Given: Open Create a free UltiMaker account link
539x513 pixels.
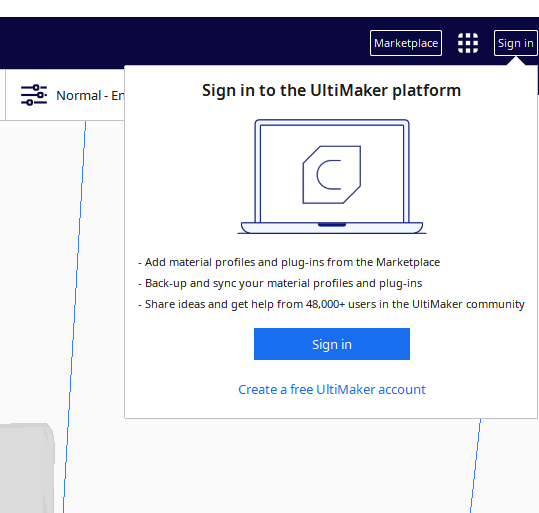Looking at the screenshot, I should coord(332,390).
